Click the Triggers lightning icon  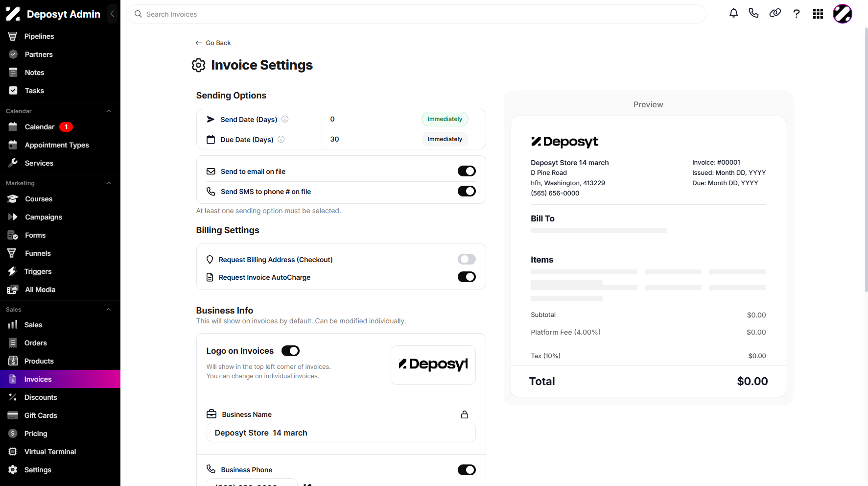[13, 271]
